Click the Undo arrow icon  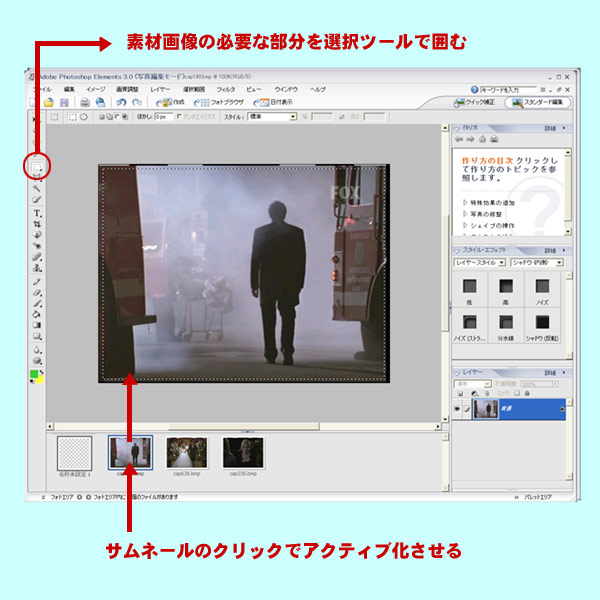click(x=121, y=103)
